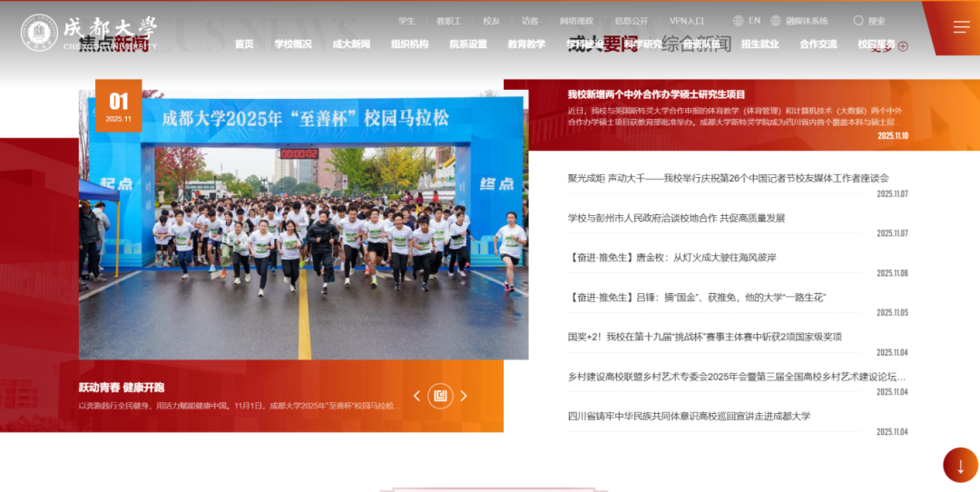The image size is (980, 492).
Task: Open news 四川省铸牢中华民族共同体意识高校巡回宣讲
Action: [x=689, y=417]
